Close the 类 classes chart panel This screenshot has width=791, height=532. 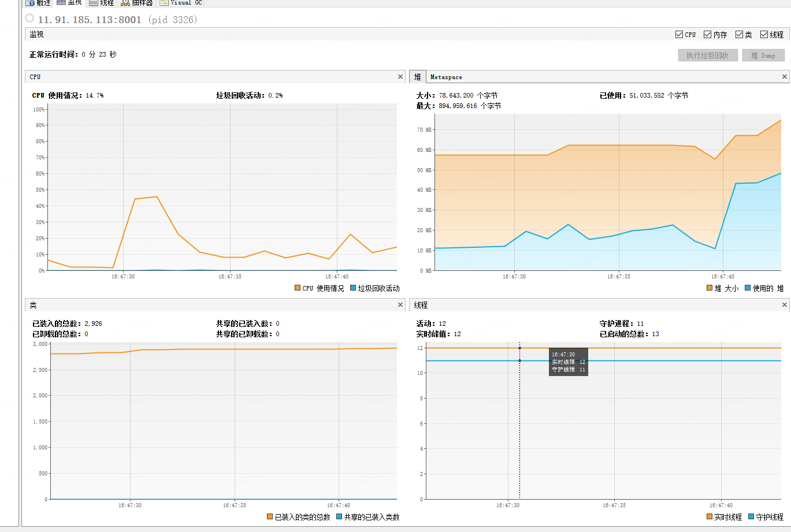[x=400, y=304]
